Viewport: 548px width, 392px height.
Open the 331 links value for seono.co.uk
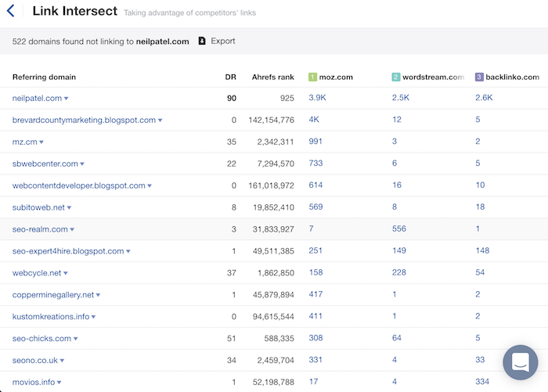[x=315, y=359]
